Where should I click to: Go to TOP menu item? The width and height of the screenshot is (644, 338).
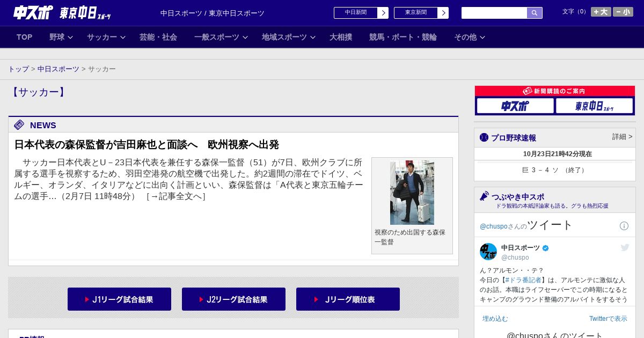click(25, 37)
